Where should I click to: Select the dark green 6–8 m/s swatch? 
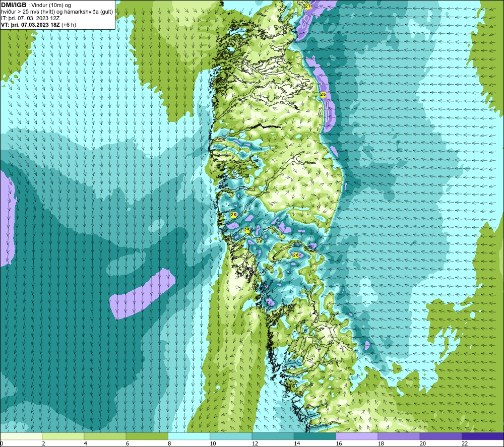tap(147, 436)
